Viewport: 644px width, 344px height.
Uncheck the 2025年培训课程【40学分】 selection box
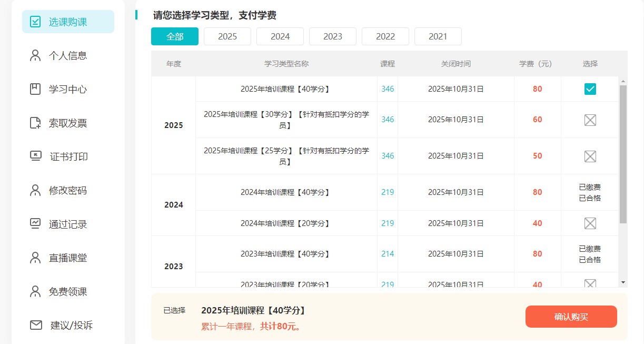click(x=589, y=89)
